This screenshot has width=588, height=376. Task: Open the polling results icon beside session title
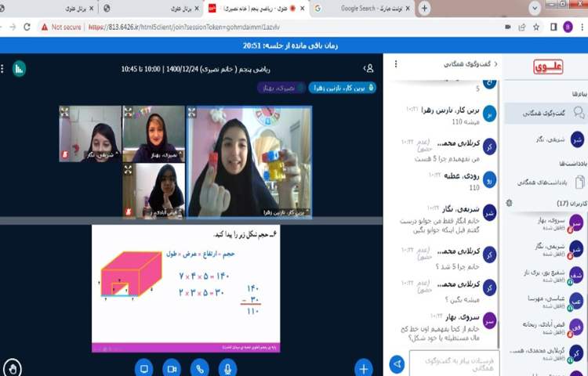click(x=19, y=69)
